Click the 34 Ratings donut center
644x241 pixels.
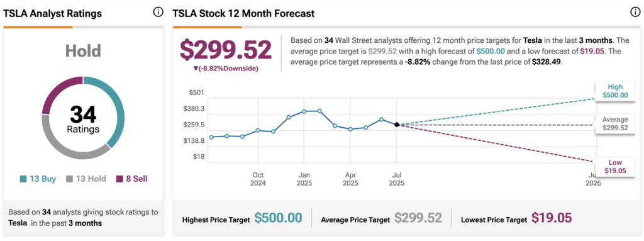coord(83,118)
